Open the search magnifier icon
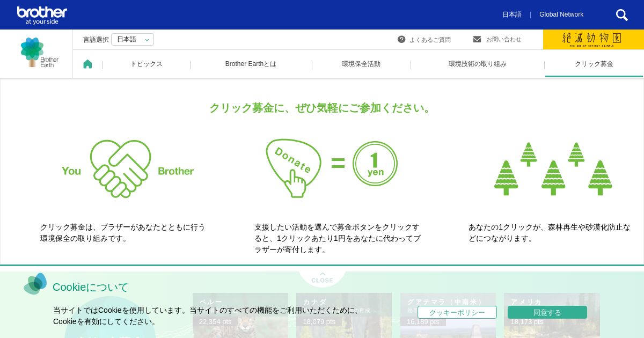The height and width of the screenshot is (338, 644). click(x=621, y=15)
